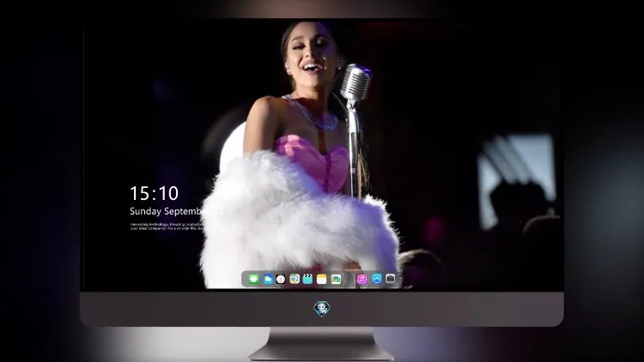
Task: Open the green Messages dock icon
Action: [253, 279]
